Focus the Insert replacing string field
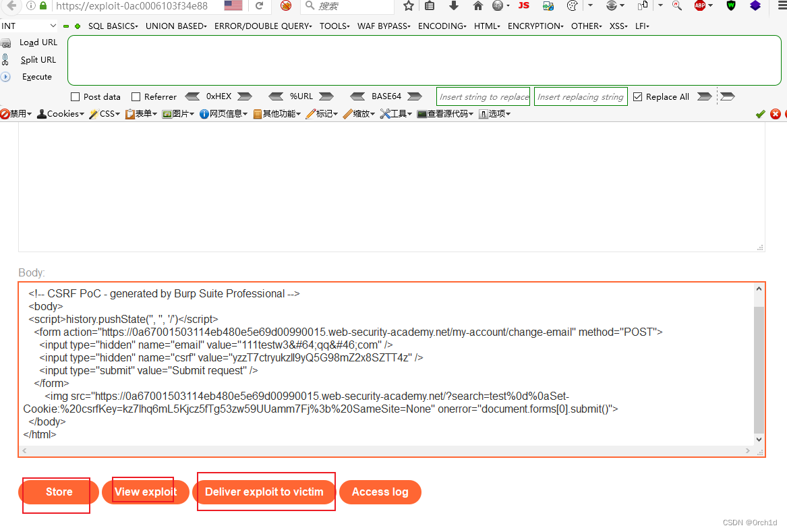The height and width of the screenshot is (532, 787). click(x=581, y=96)
